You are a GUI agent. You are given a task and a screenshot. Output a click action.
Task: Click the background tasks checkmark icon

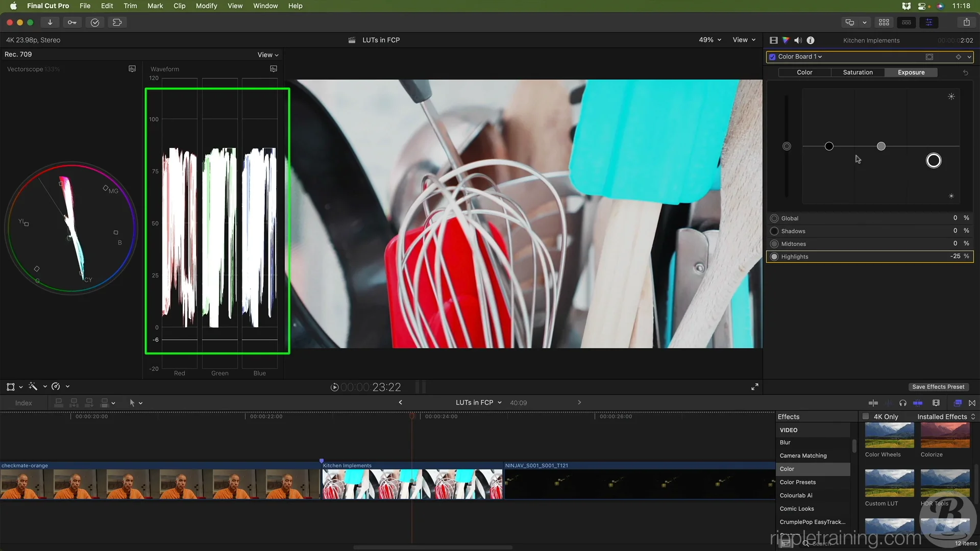pyautogui.click(x=95, y=22)
